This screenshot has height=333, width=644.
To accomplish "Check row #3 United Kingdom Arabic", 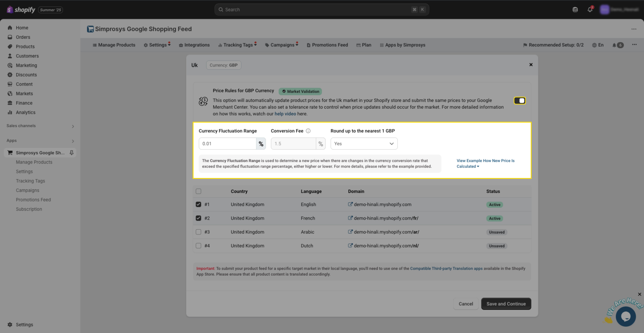I will click(198, 232).
